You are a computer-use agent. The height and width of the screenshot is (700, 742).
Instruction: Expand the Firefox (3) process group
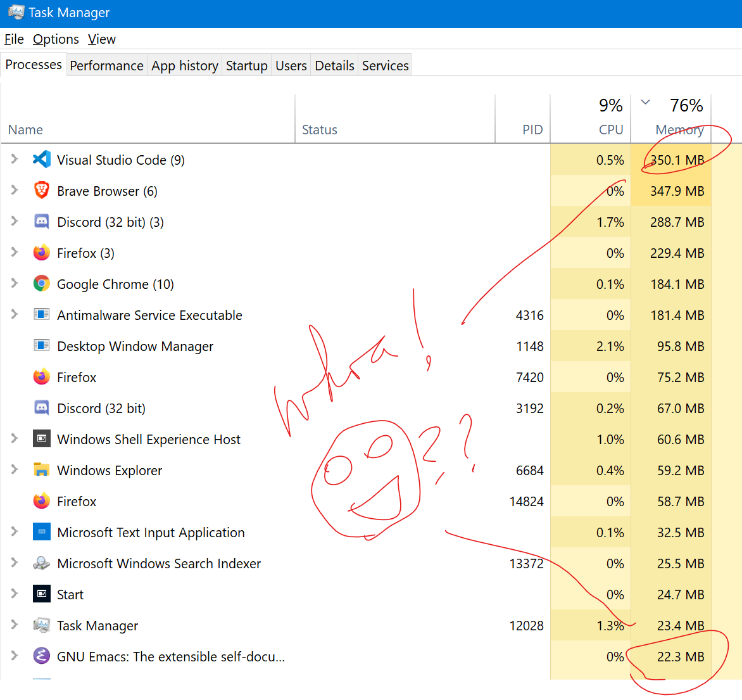pos(14,252)
